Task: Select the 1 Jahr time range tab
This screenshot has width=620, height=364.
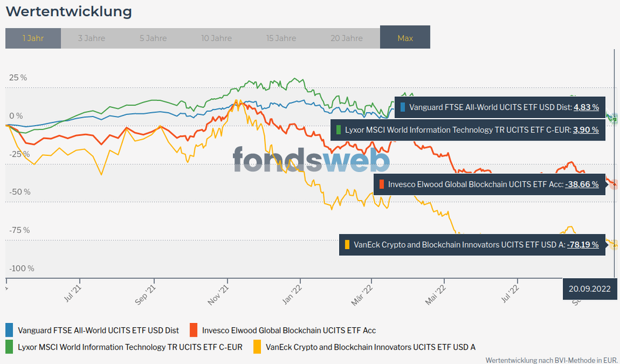Action: pos(33,38)
